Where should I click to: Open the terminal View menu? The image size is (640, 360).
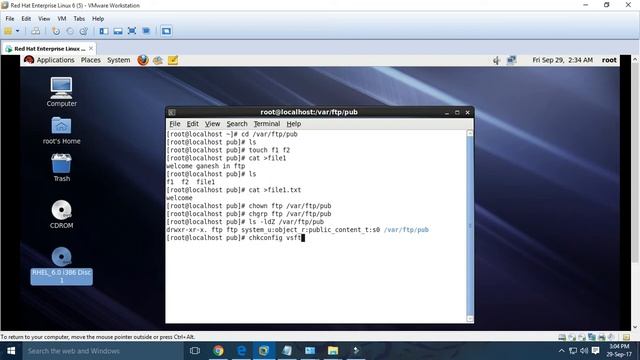(212, 124)
